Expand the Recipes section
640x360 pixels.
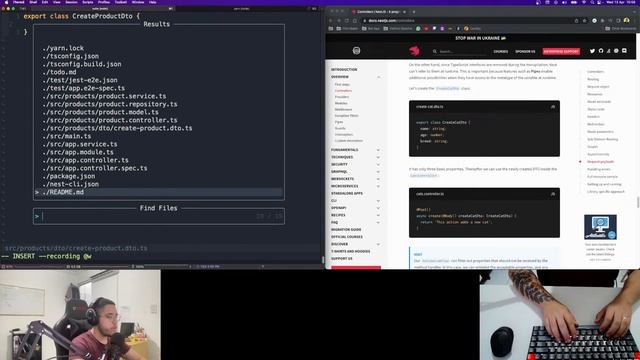(378, 215)
